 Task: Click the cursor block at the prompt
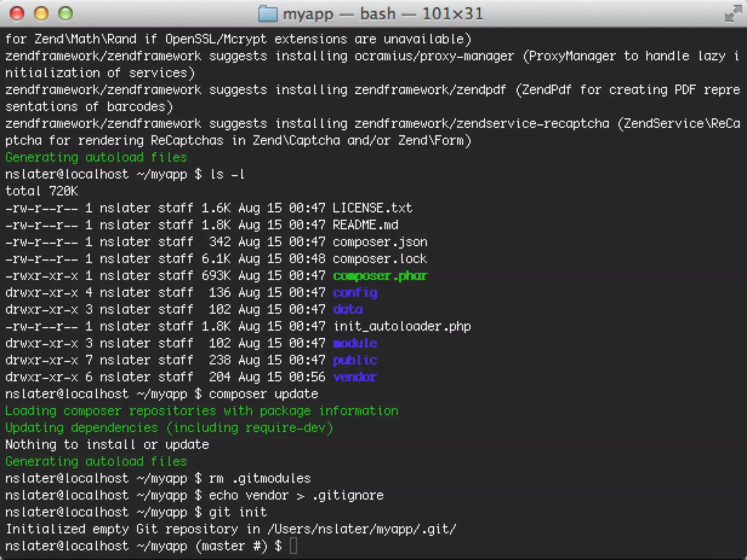pyautogui.click(x=293, y=546)
